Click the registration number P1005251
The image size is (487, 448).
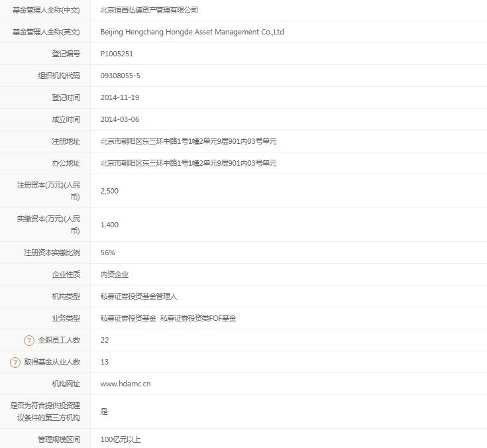pos(117,54)
